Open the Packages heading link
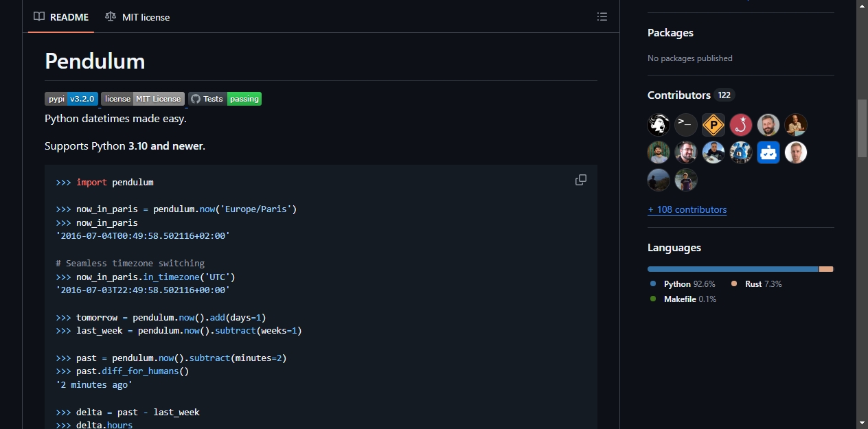Screen dimensions: 868x429 tap(670, 32)
